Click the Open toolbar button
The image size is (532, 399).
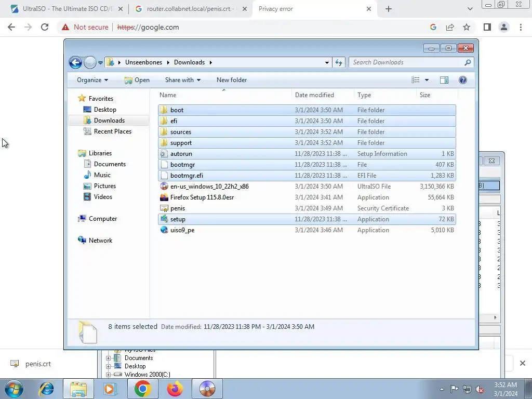[137, 80]
